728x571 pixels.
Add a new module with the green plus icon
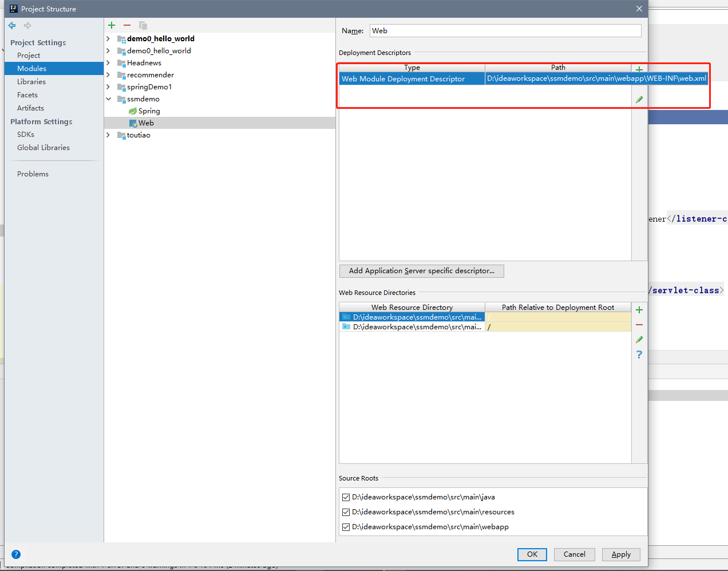pos(111,25)
